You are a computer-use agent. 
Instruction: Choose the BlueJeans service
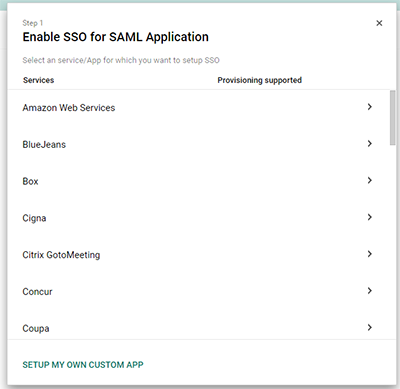tap(44, 144)
